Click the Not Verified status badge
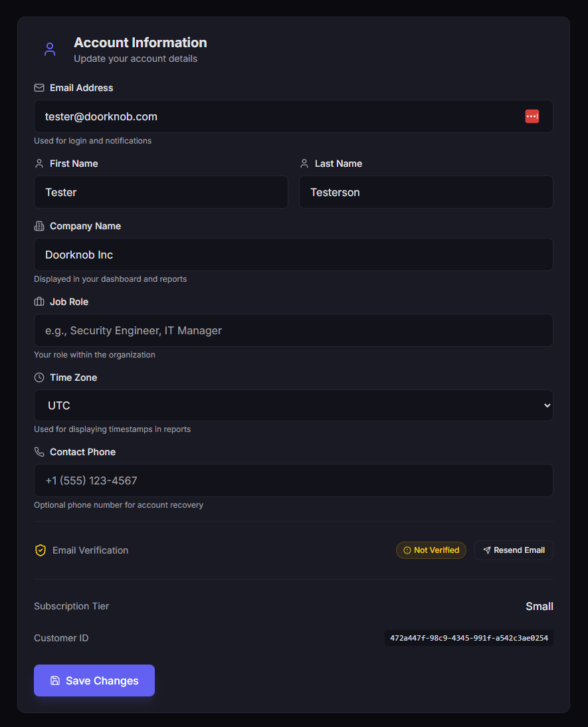588x727 pixels. (431, 550)
